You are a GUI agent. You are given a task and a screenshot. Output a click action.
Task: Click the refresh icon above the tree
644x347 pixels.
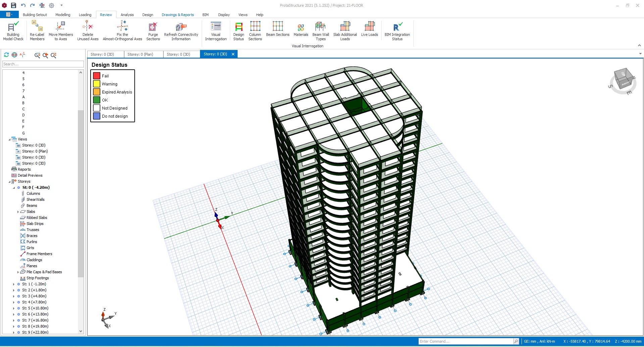[x=6, y=55]
